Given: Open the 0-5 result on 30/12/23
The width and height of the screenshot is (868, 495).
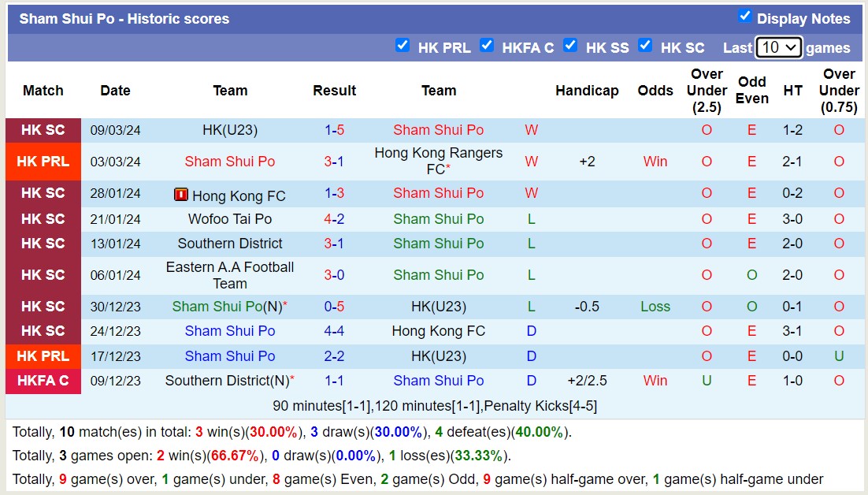Looking at the screenshot, I should (x=335, y=307).
